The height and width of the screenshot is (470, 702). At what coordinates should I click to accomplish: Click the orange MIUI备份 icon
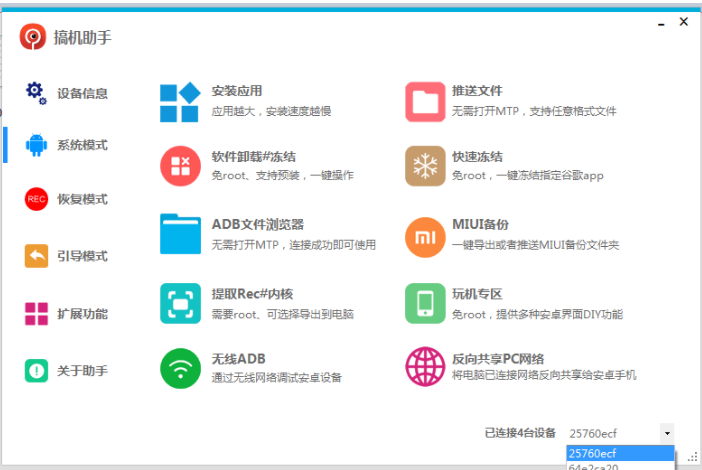pyautogui.click(x=425, y=237)
